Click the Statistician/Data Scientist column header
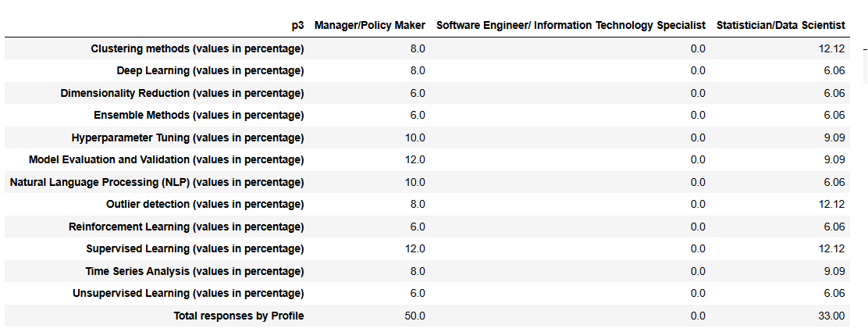The image size is (868, 332). (x=780, y=25)
